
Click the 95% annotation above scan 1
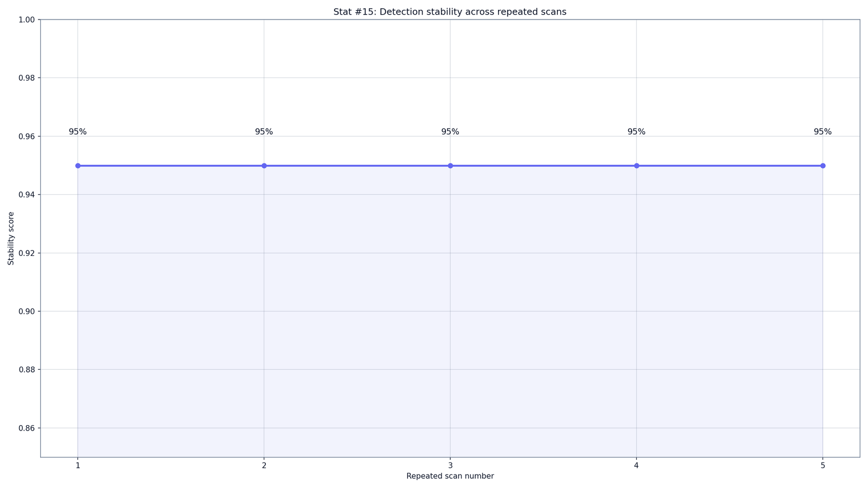[x=78, y=132]
